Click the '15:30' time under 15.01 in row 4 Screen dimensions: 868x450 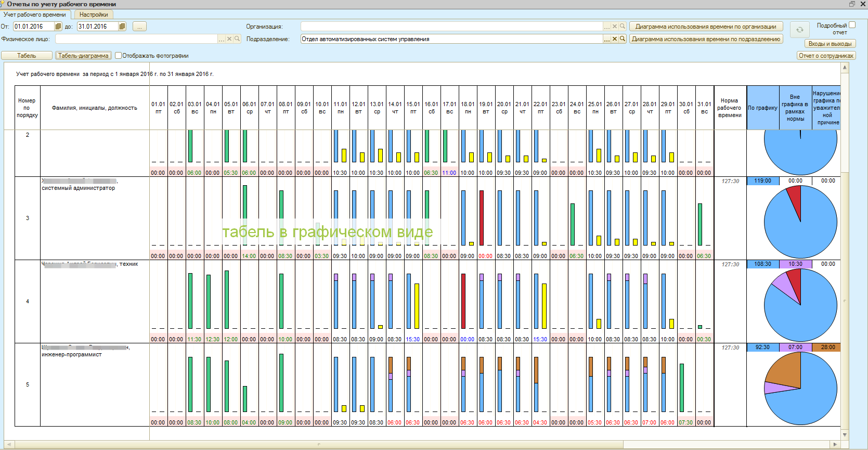[x=413, y=339]
